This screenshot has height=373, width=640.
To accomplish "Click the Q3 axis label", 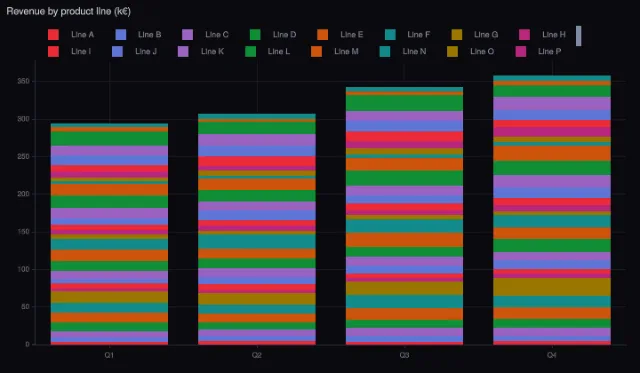I will point(404,355).
